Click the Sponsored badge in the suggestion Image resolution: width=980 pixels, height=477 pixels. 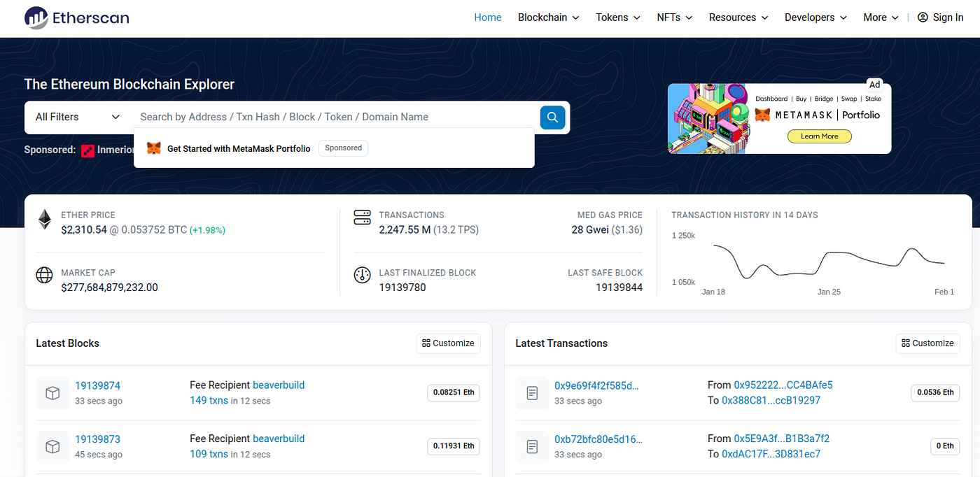click(343, 148)
